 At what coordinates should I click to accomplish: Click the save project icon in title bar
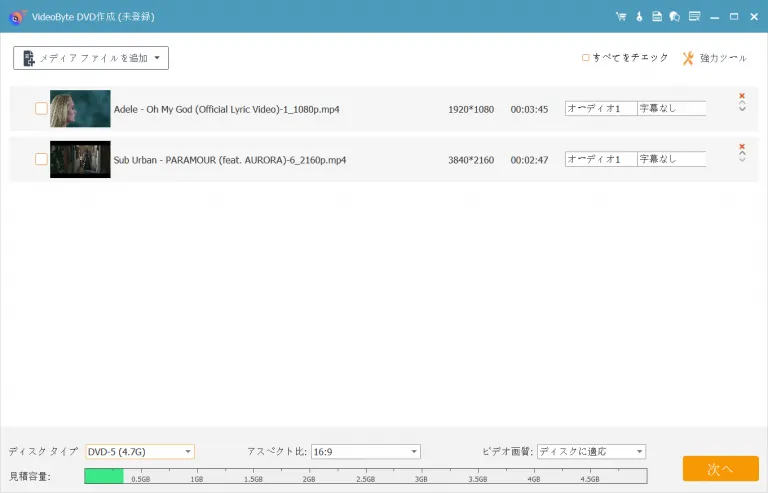657,17
